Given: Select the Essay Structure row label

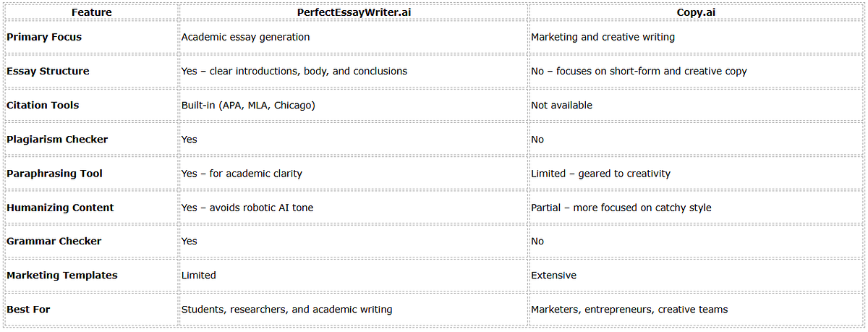Looking at the screenshot, I should click(48, 71).
